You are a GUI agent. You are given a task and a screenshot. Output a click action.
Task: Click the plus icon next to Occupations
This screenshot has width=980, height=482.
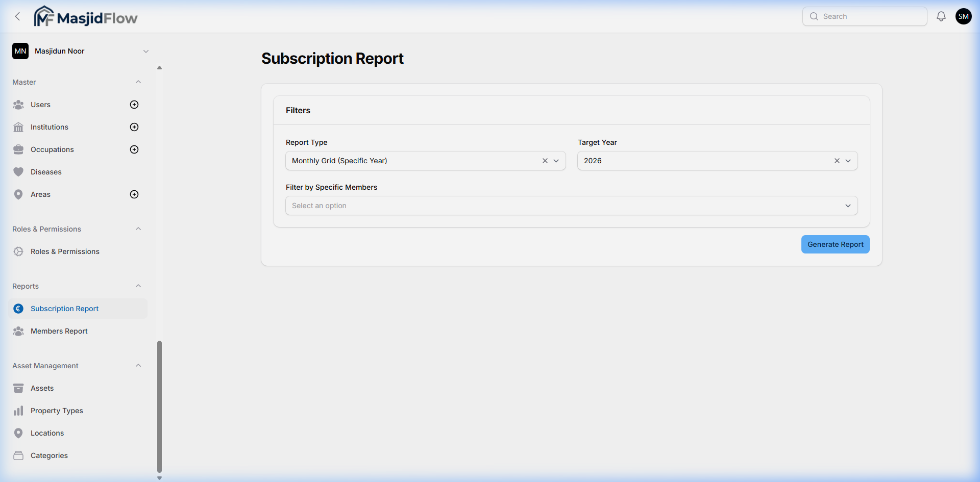tap(134, 149)
